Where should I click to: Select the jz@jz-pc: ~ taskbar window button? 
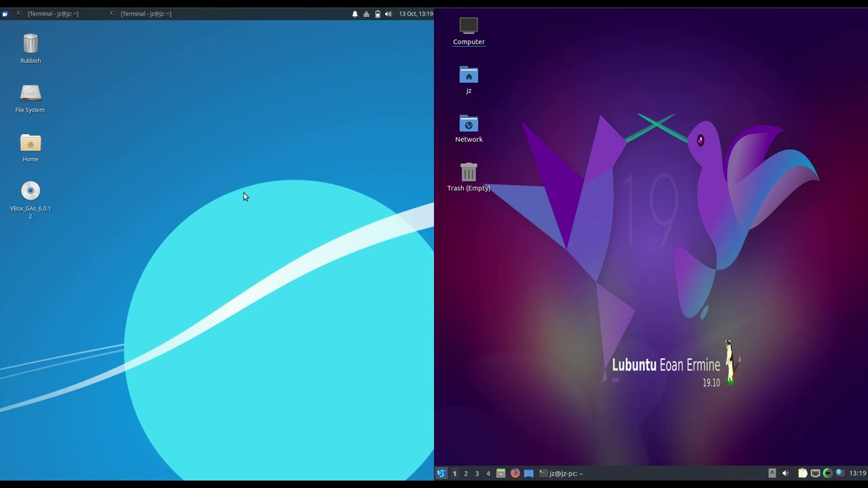click(x=561, y=473)
